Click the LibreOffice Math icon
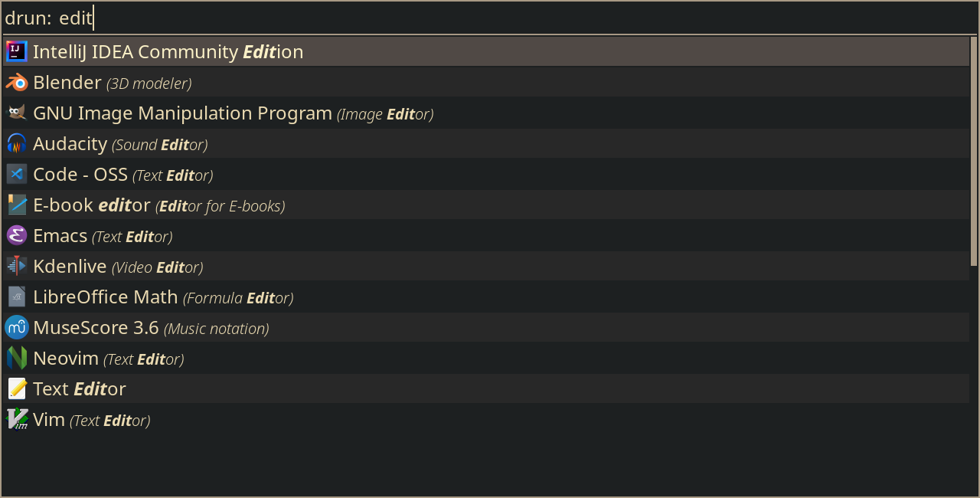This screenshot has height=498, width=980. (x=17, y=297)
